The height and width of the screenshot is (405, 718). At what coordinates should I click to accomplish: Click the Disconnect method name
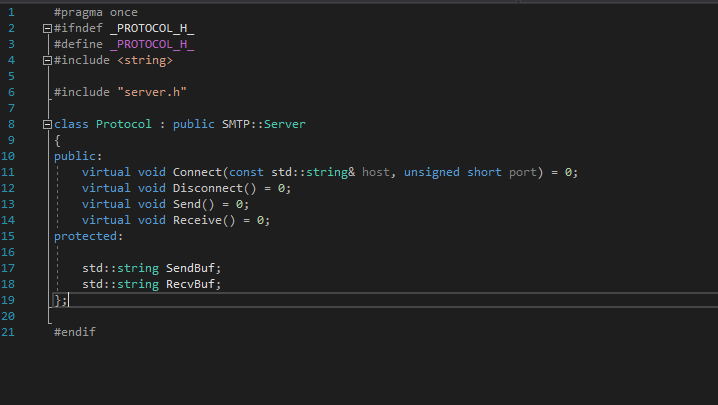tap(207, 188)
